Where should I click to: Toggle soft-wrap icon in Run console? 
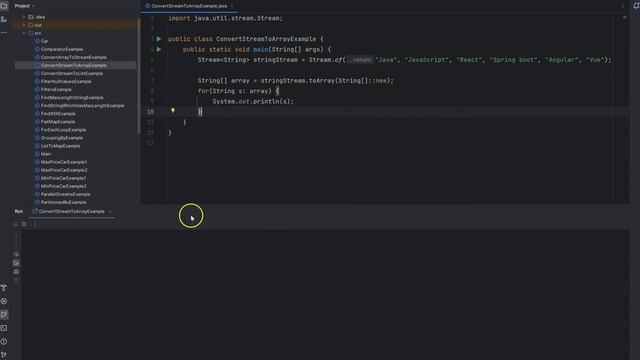tap(16, 254)
